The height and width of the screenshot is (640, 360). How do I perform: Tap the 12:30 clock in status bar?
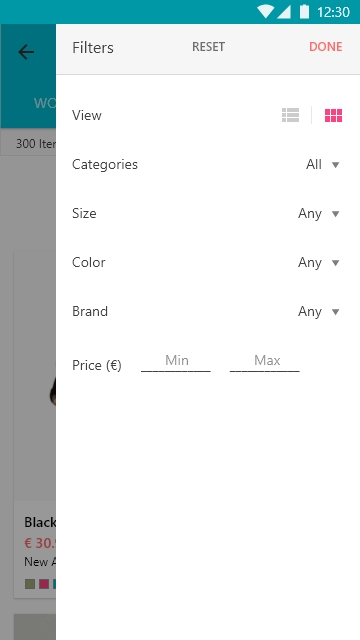(x=333, y=12)
